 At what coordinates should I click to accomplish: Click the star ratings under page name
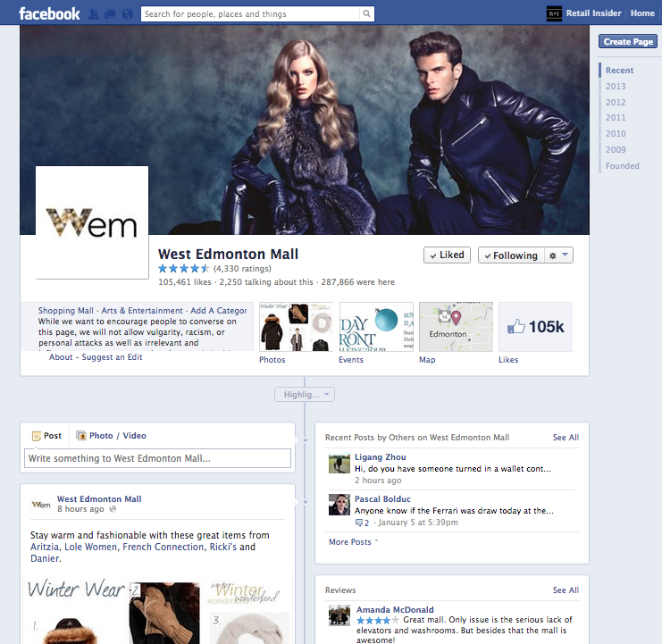184,268
